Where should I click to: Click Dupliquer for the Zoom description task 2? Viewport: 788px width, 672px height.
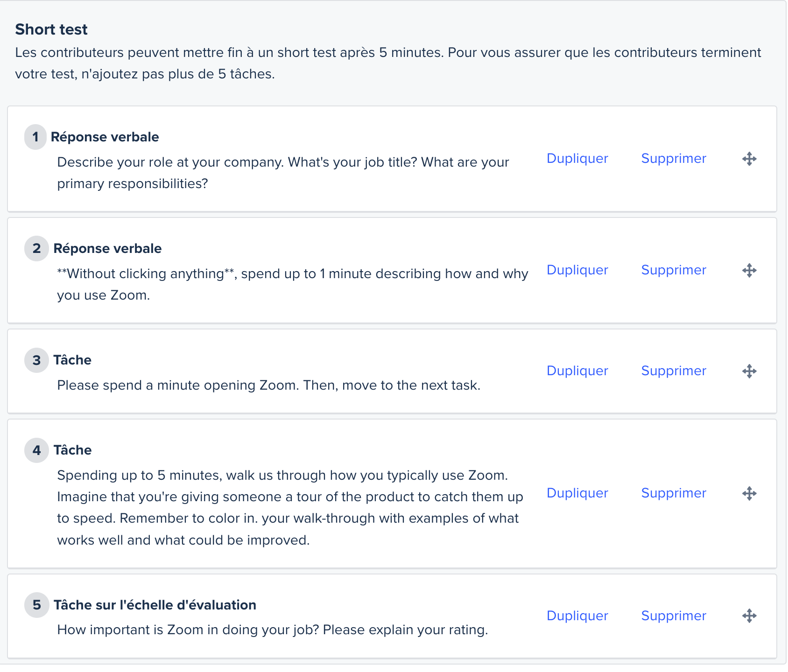point(577,270)
